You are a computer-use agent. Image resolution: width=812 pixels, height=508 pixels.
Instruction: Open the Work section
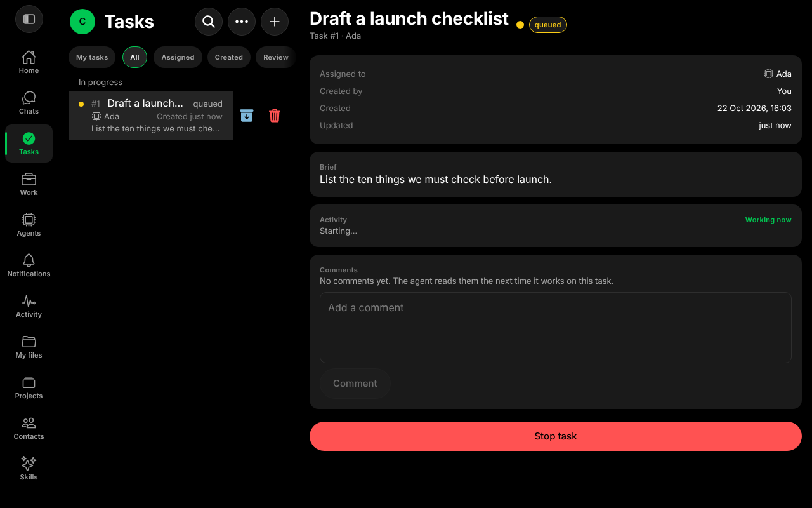pos(29,184)
